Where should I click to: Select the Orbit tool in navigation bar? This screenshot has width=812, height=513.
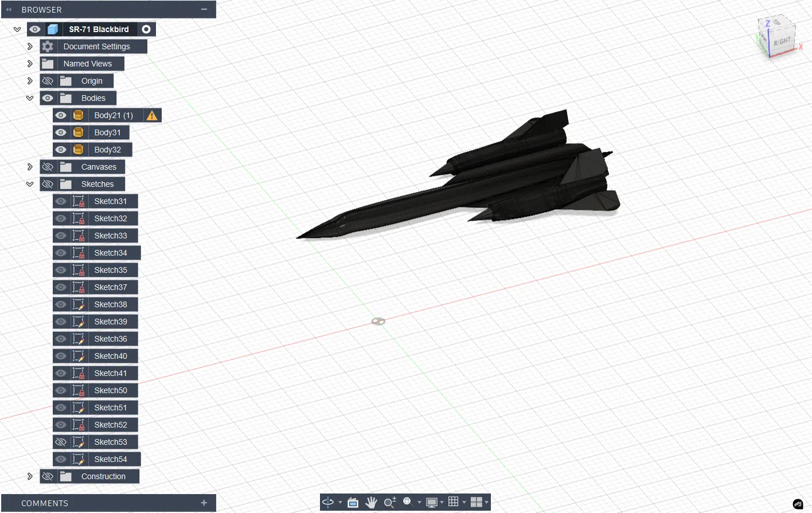[328, 502]
